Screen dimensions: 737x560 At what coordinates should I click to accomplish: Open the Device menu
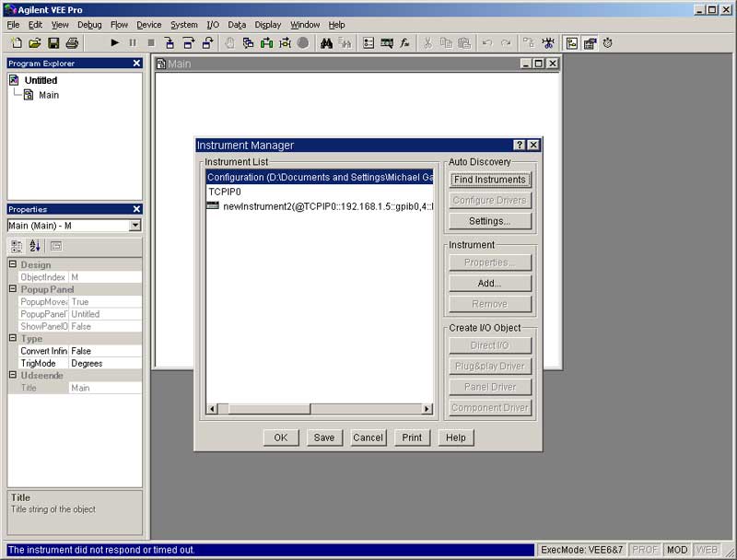pos(148,25)
